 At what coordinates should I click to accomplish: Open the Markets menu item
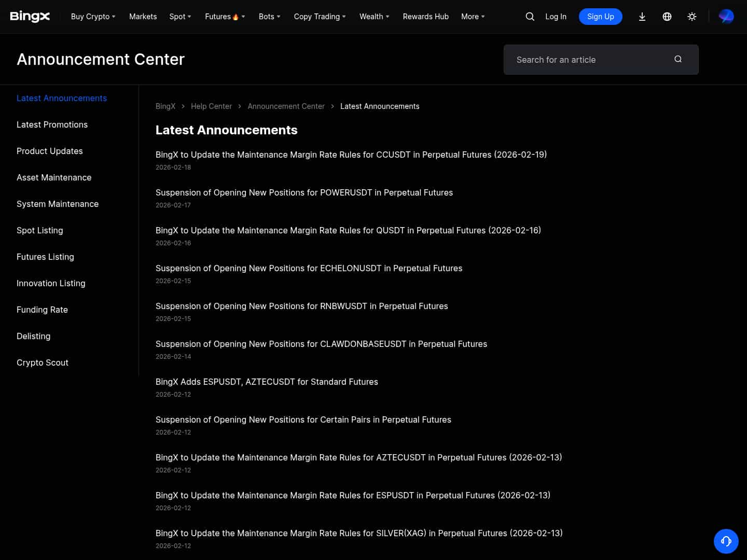(x=143, y=16)
